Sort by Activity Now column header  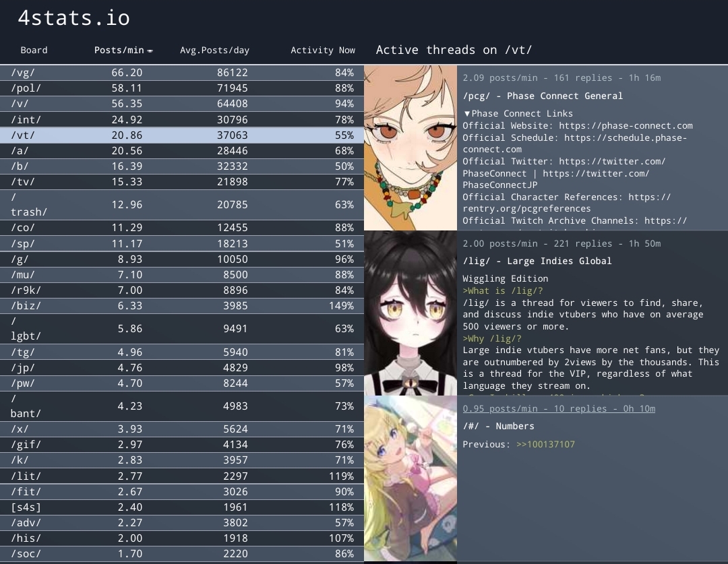[x=323, y=50]
